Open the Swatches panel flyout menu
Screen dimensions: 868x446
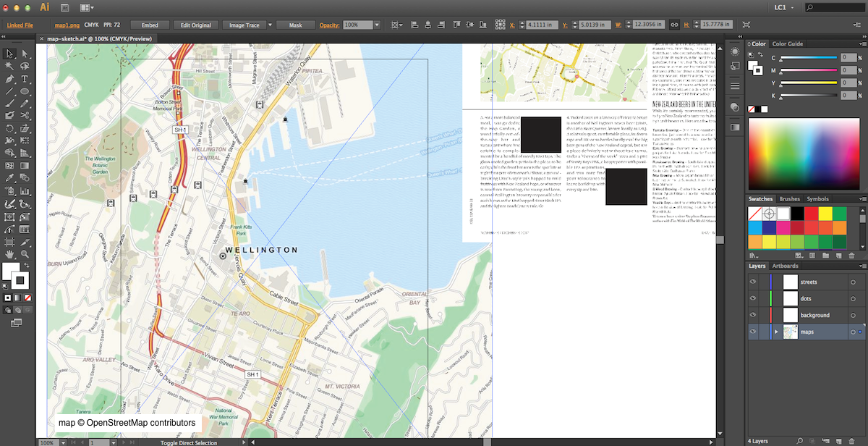tap(861, 199)
